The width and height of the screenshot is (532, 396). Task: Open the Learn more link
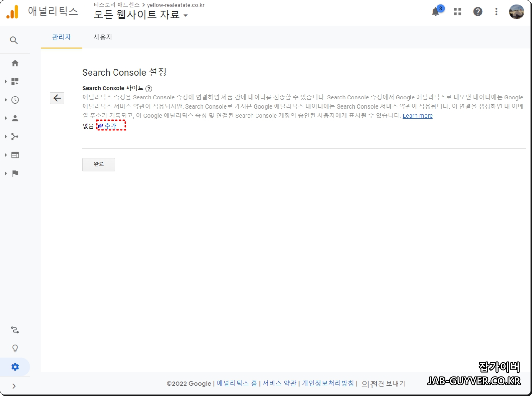(x=417, y=116)
